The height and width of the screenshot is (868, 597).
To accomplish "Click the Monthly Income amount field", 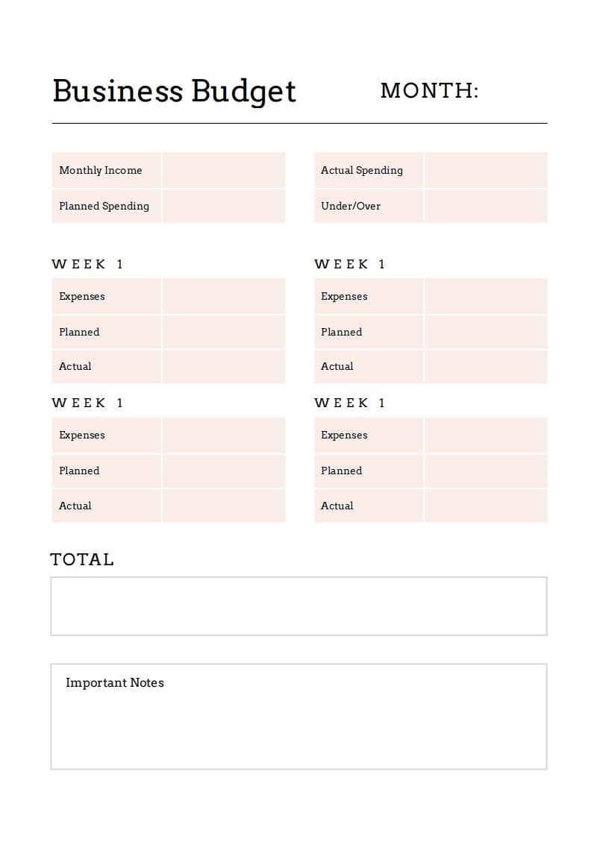I will tap(224, 170).
